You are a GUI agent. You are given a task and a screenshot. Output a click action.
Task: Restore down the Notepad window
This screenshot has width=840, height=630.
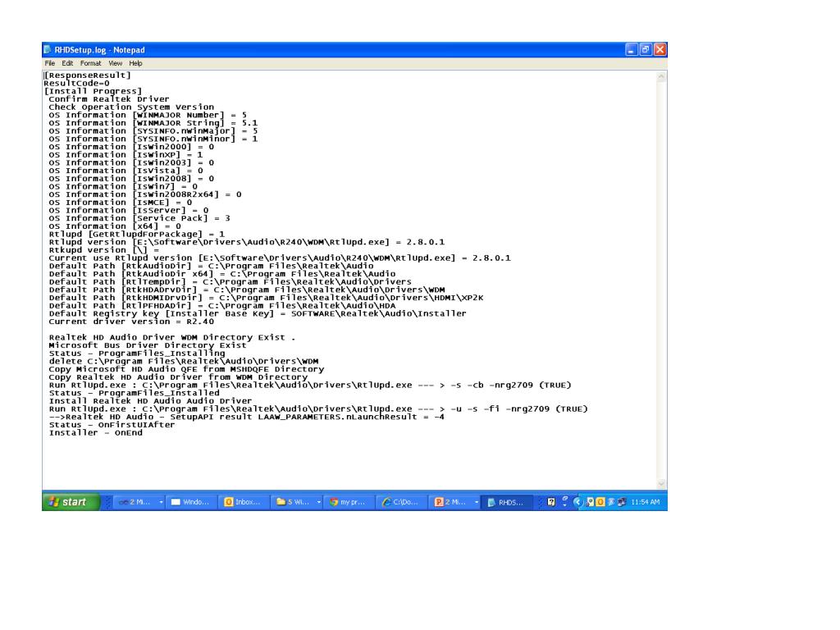tap(646, 50)
